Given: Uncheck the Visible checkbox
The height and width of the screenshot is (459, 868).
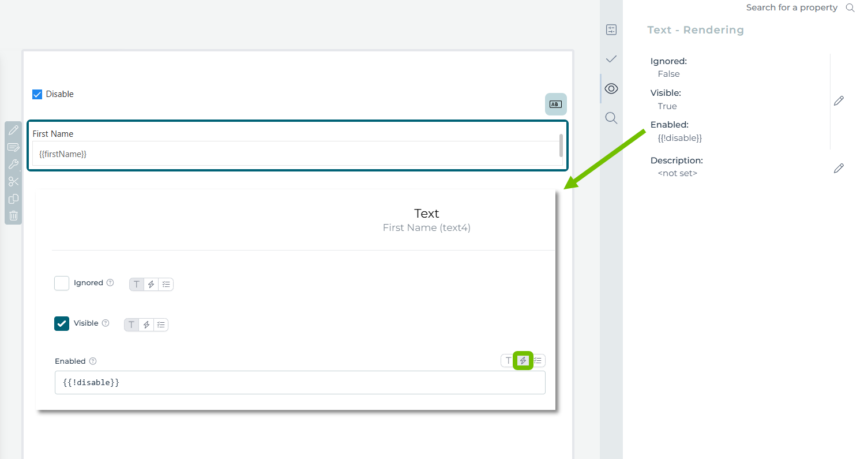Looking at the screenshot, I should (x=62, y=323).
